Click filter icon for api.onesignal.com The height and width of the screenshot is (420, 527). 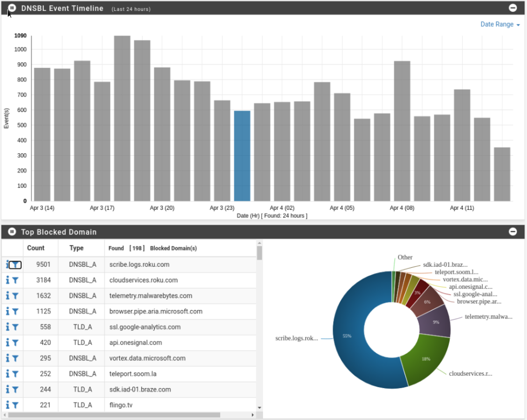[15, 343]
